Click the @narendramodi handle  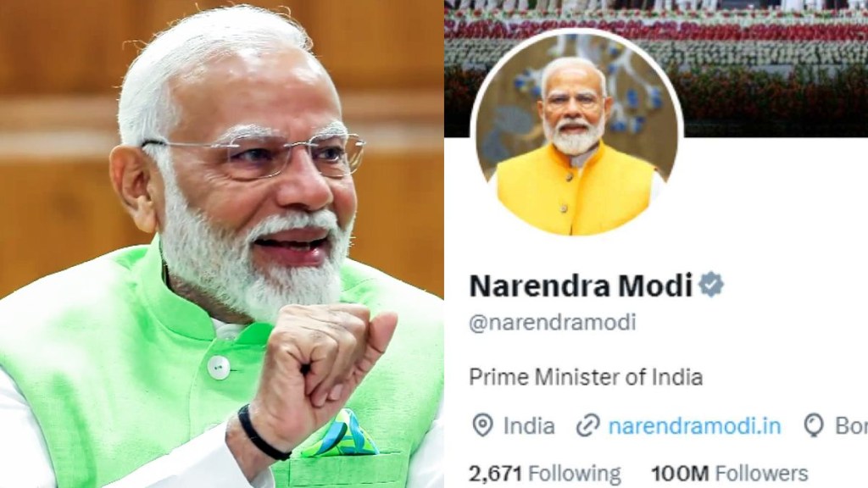click(553, 322)
